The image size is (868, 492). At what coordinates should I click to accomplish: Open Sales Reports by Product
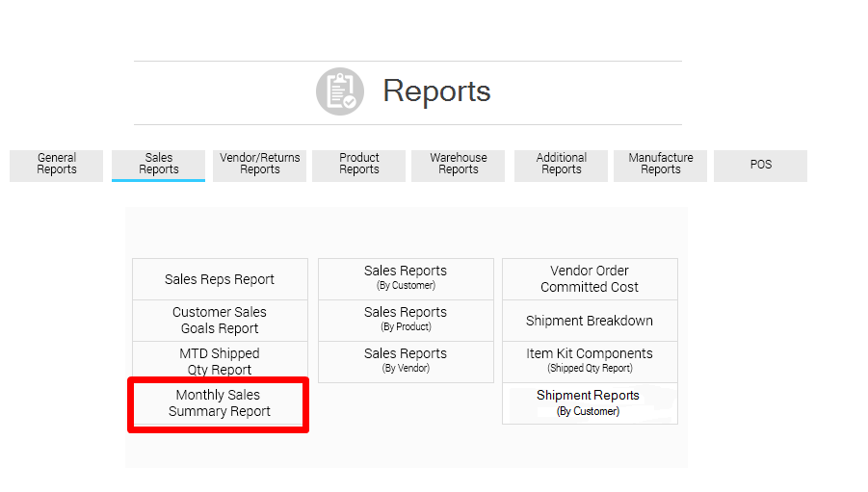pos(406,320)
